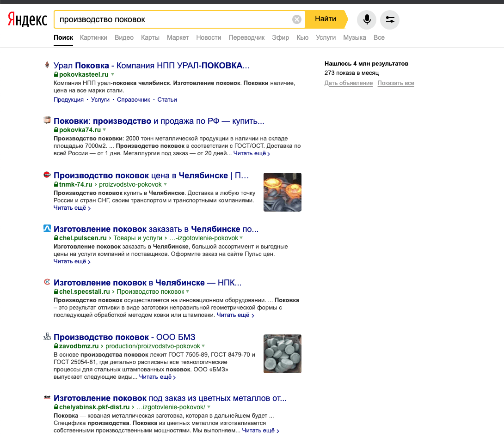Open Статьи sitelink under pokovkasteel.ru
This screenshot has height=437, width=504.
(x=167, y=99)
